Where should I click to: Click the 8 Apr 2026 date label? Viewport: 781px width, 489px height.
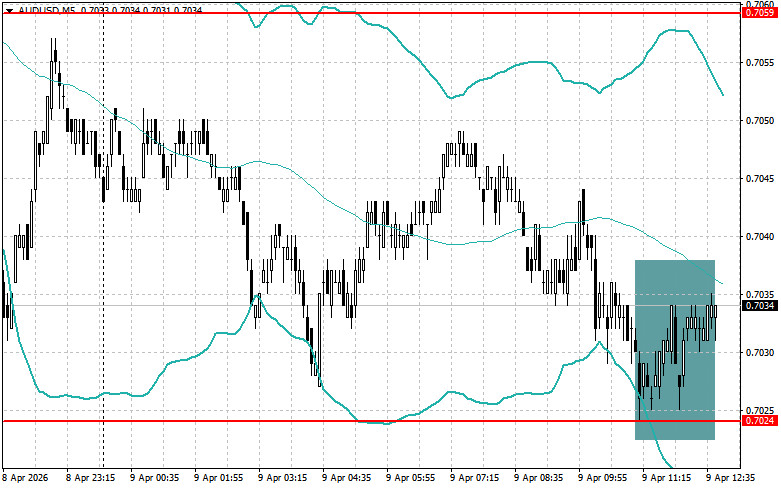click(x=26, y=478)
